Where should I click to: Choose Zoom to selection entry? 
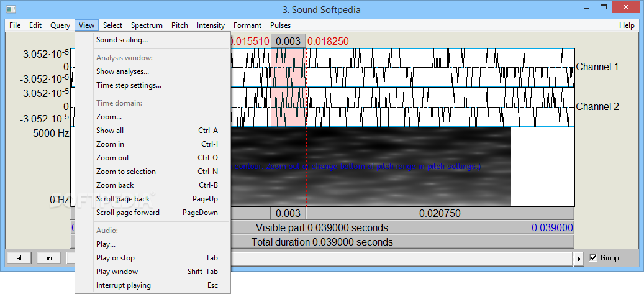click(153, 172)
